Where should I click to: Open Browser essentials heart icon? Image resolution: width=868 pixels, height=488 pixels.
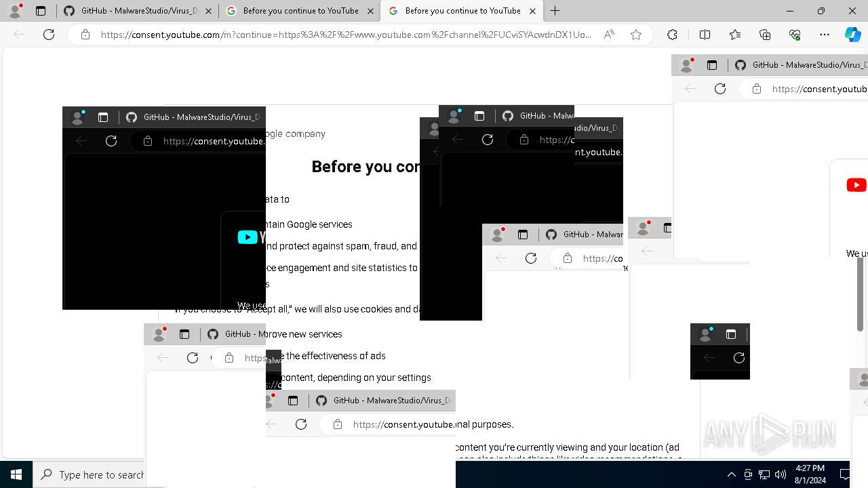795,35
